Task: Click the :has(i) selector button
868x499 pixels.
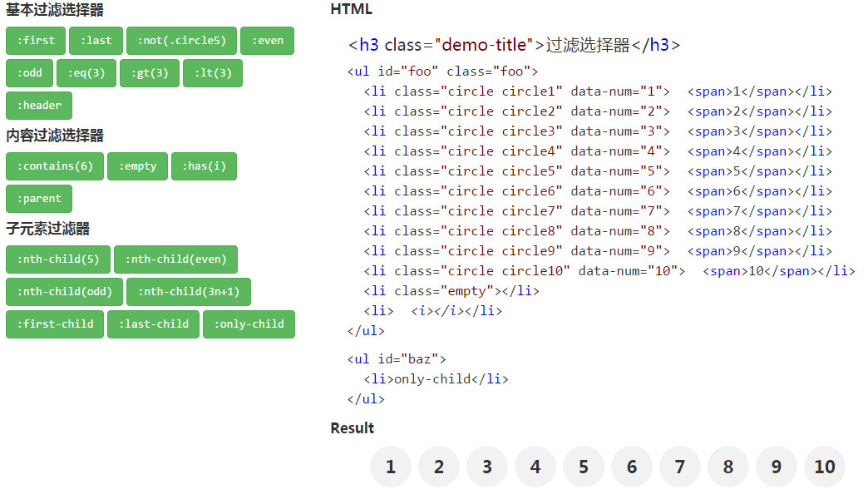Action: [204, 166]
